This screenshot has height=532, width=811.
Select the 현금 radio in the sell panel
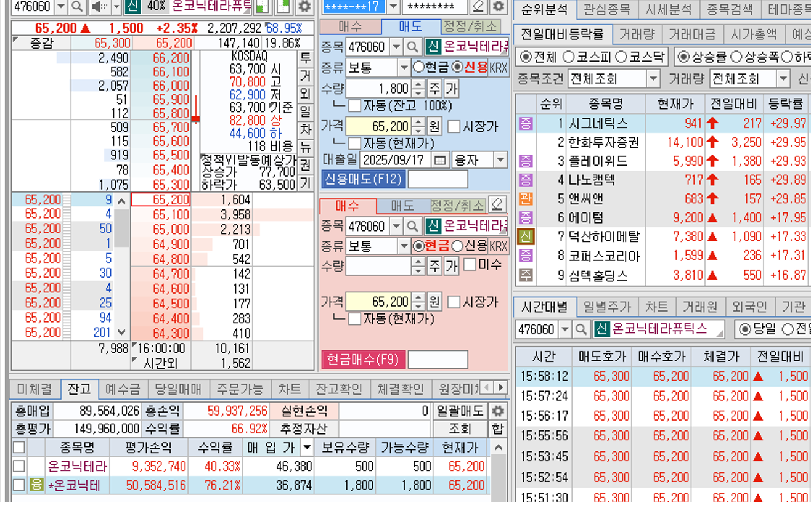point(418,67)
